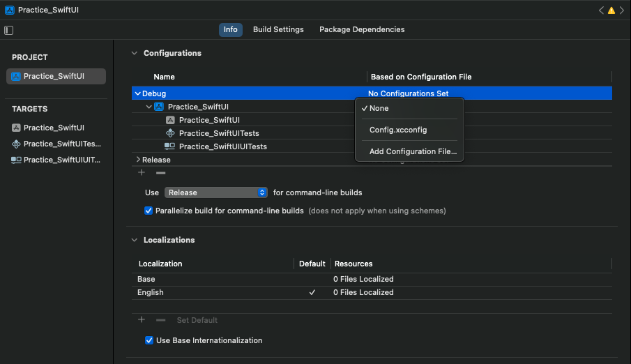Screen dimensions: 631x364
Task: Click the UI test target icon in TARGETS
Action: pyautogui.click(x=16, y=160)
